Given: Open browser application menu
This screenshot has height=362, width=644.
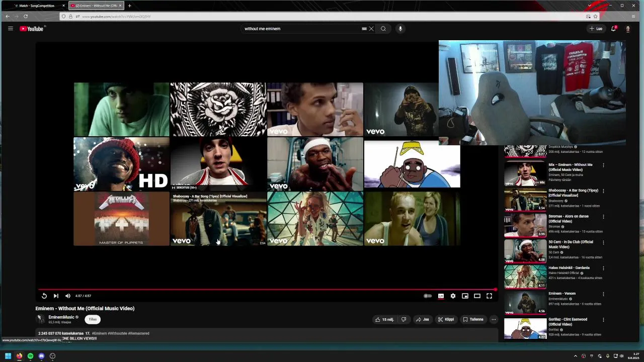Looking at the screenshot, I should (633, 16).
